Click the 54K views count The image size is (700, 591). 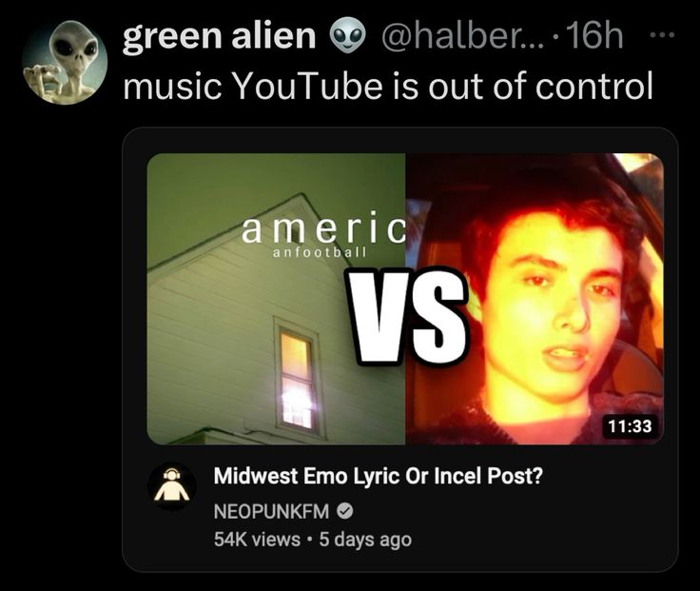coord(257,540)
